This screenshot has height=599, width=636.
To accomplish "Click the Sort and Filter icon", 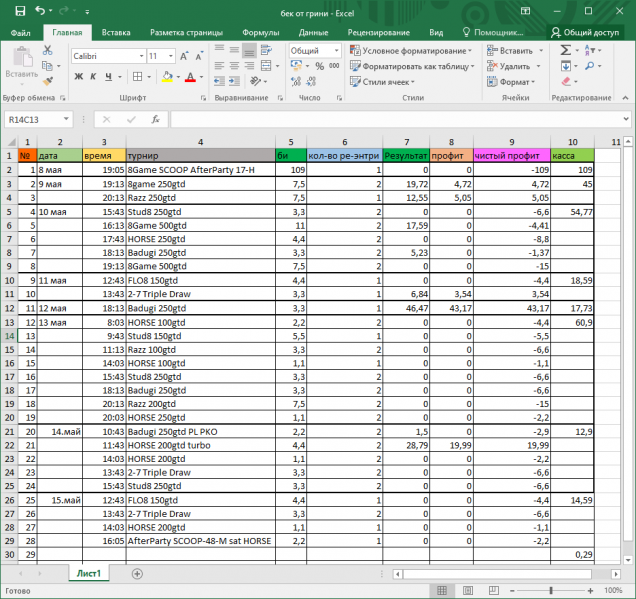I will pyautogui.click(x=590, y=50).
